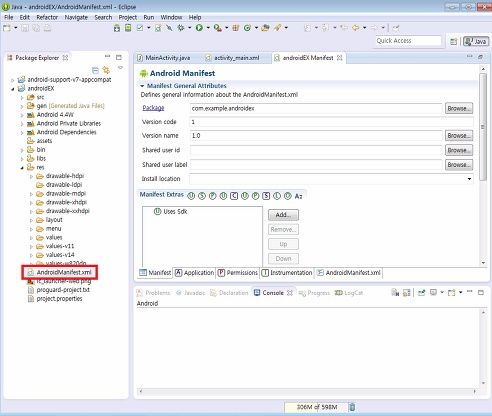The image size is (492, 416).
Task: Click the New Java Package icon
Action: (x=236, y=28)
